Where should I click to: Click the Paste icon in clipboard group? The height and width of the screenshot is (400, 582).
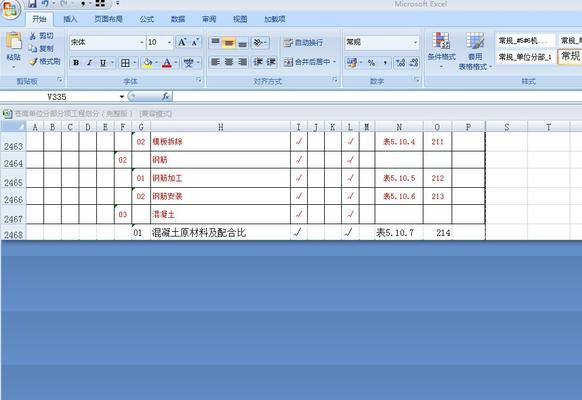(14, 41)
